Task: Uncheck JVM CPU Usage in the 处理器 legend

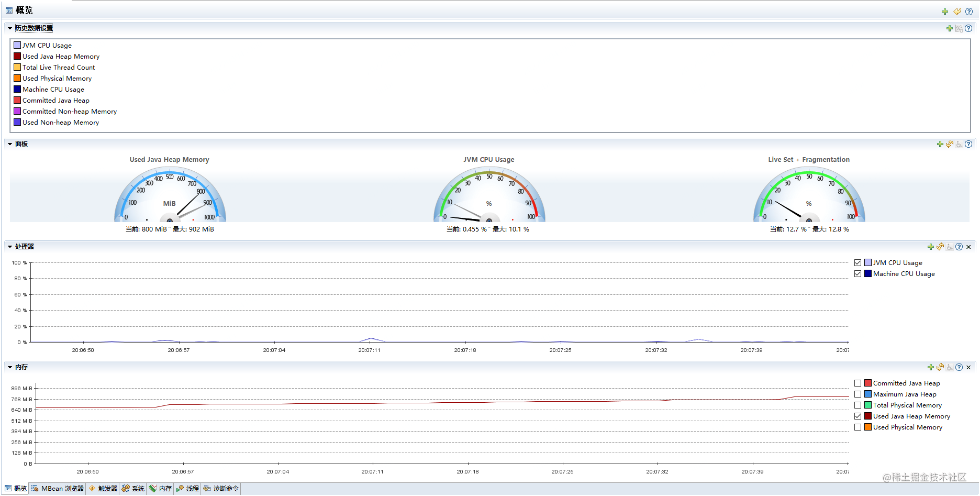Action: point(857,263)
